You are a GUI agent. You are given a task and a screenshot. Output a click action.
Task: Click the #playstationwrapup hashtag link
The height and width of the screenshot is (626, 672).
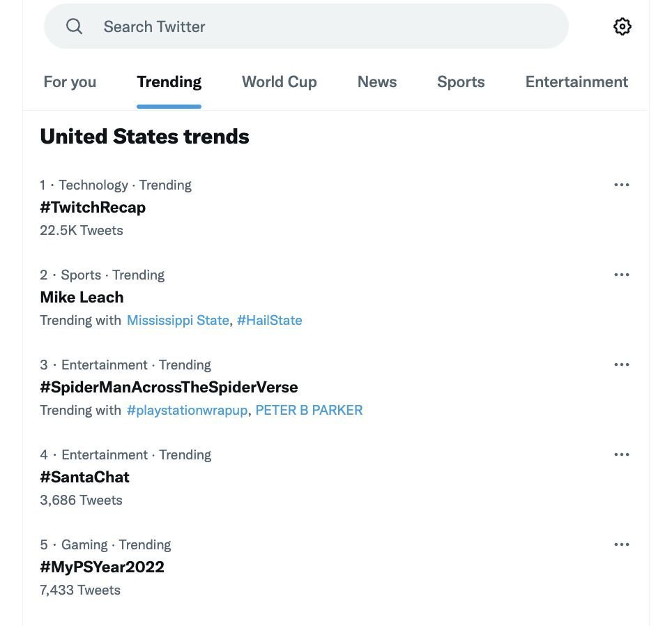click(188, 411)
